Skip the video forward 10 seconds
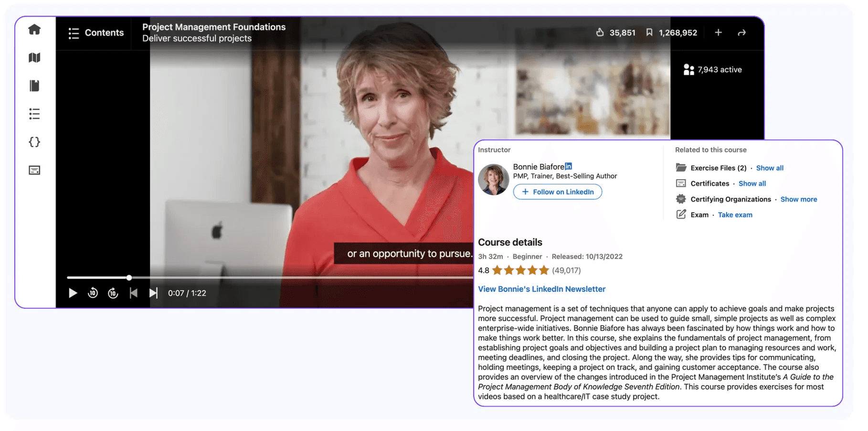Viewport: 868px width, 431px height. click(113, 293)
